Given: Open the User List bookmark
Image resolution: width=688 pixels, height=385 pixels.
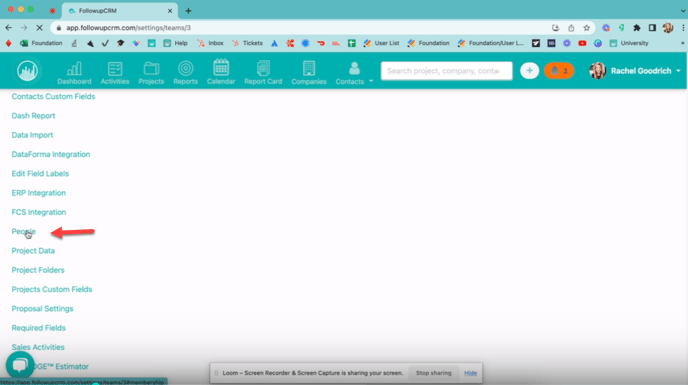Looking at the screenshot, I should point(381,43).
